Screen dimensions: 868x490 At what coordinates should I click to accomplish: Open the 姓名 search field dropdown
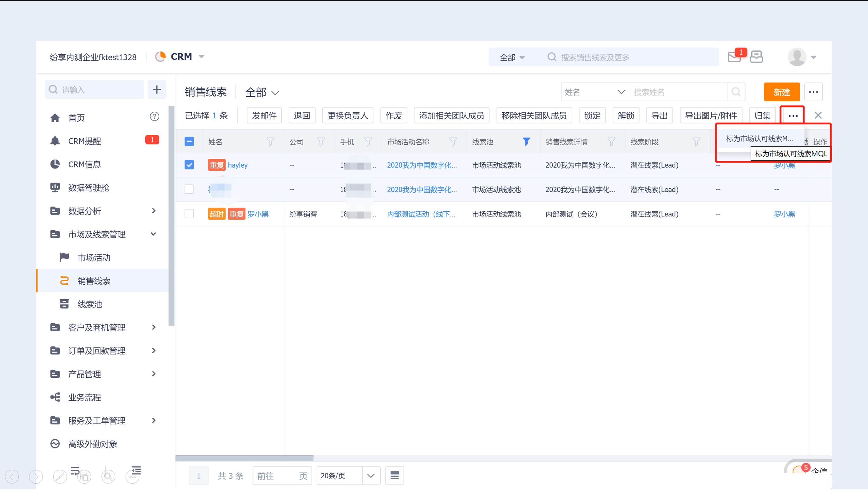point(595,92)
